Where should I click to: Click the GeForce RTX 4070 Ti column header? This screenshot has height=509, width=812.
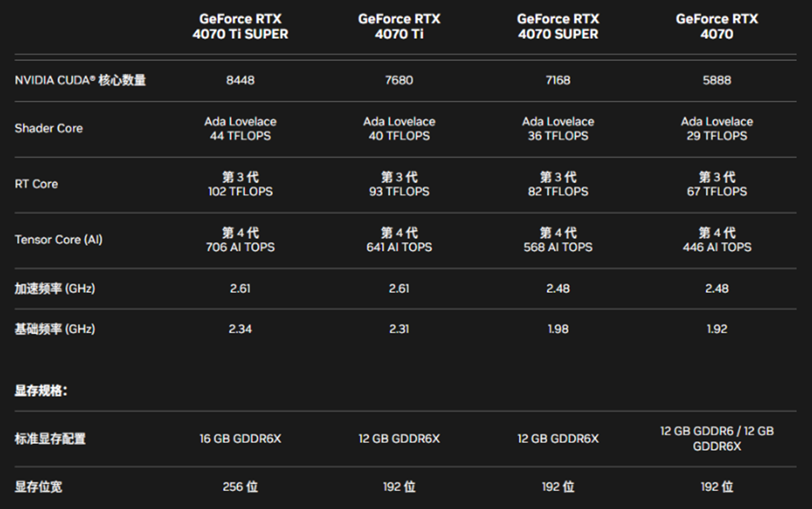point(399,27)
